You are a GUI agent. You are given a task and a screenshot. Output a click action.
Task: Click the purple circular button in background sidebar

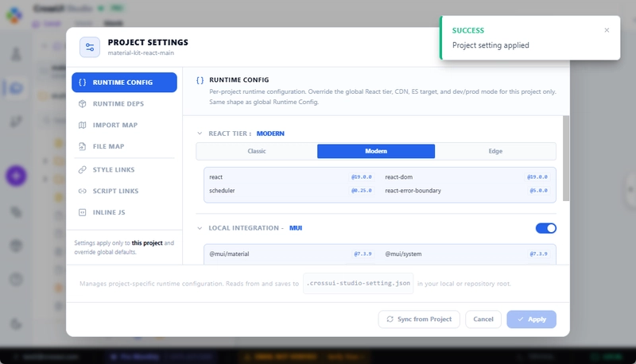pyautogui.click(x=16, y=176)
